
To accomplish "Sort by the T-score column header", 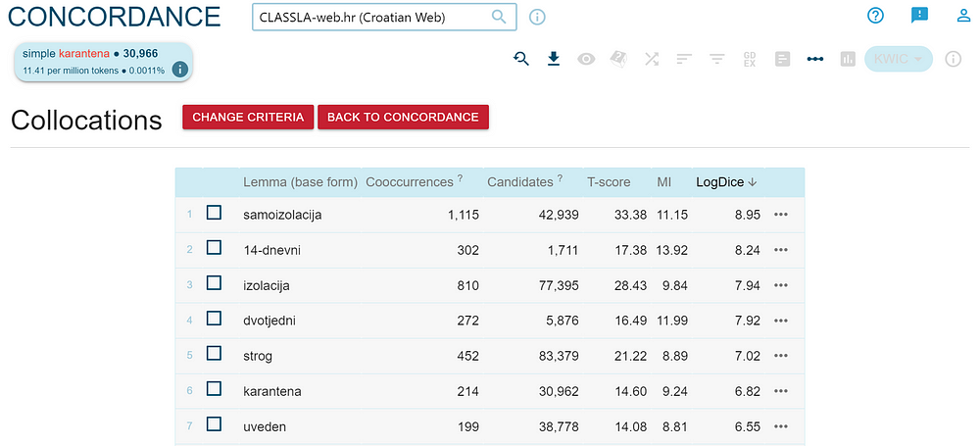I will pos(609,182).
